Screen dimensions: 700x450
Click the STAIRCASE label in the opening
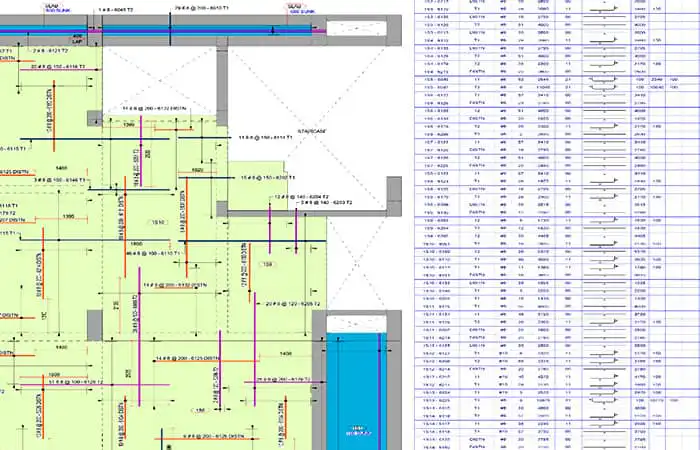tap(312, 131)
